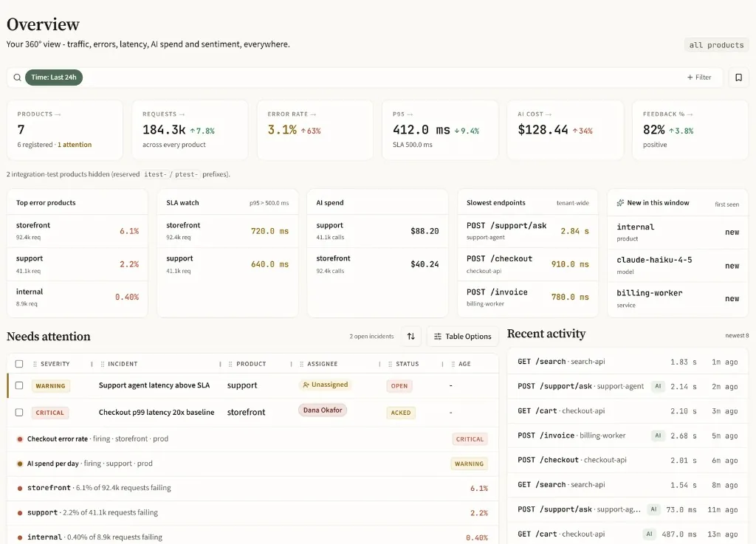
Task: Click red dot for Checkout error rate alert
Action: tap(20, 439)
